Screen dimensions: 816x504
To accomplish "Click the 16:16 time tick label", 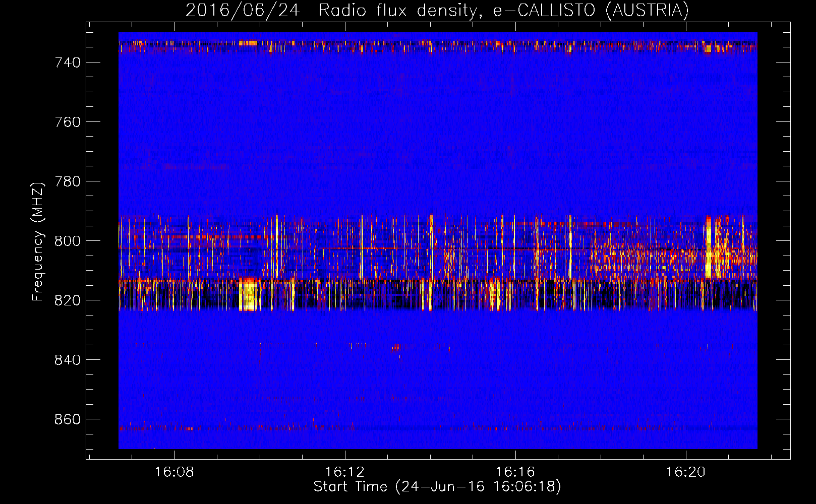I will click(515, 472).
